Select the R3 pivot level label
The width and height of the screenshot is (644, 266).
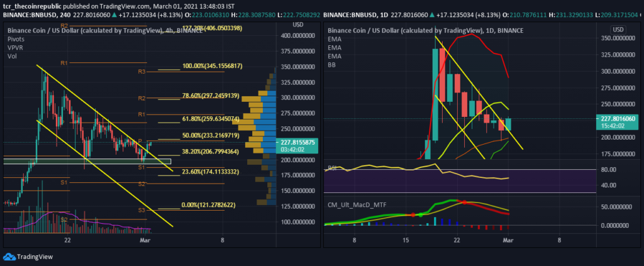tap(142, 72)
